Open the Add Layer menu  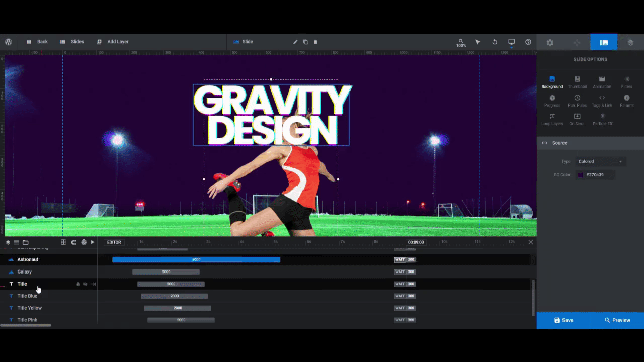[113, 42]
